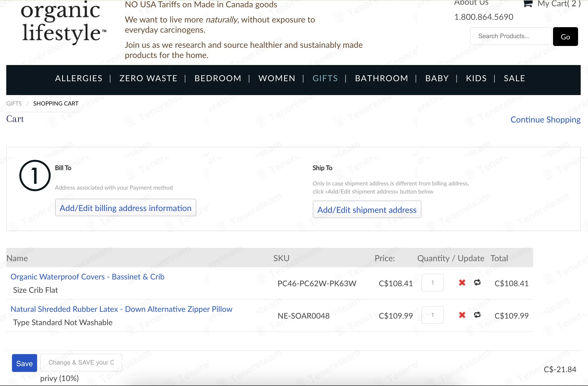Click SKU text PC46-PC62W-PK63W

pyautogui.click(x=317, y=283)
